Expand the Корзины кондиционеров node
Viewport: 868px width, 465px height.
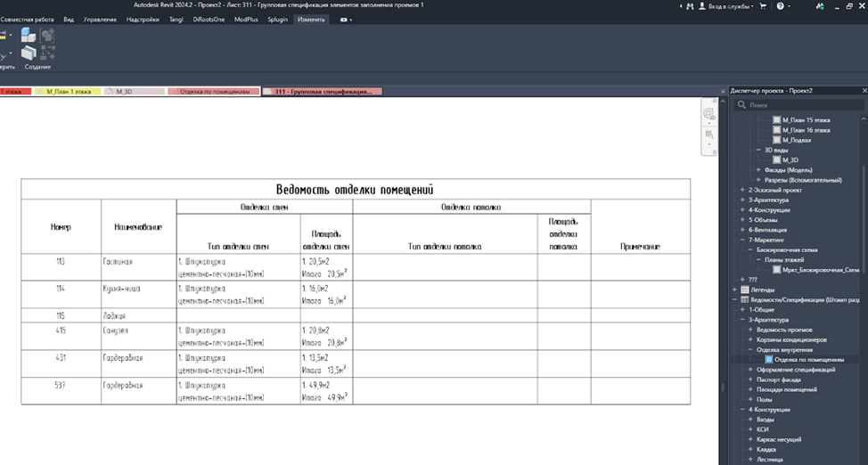(750, 339)
